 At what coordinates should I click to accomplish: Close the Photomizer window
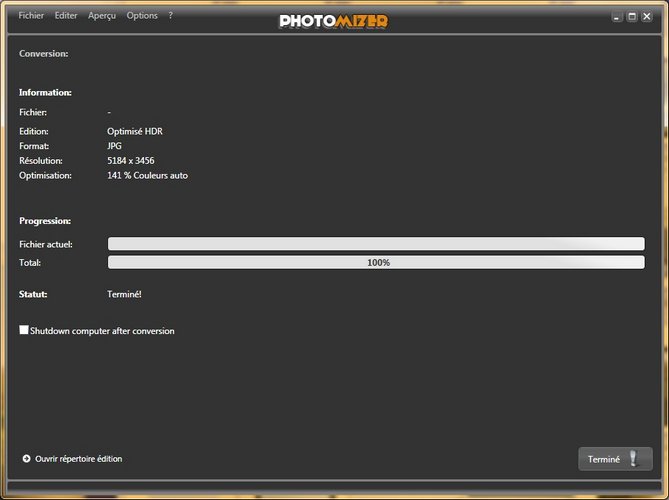click(x=647, y=17)
